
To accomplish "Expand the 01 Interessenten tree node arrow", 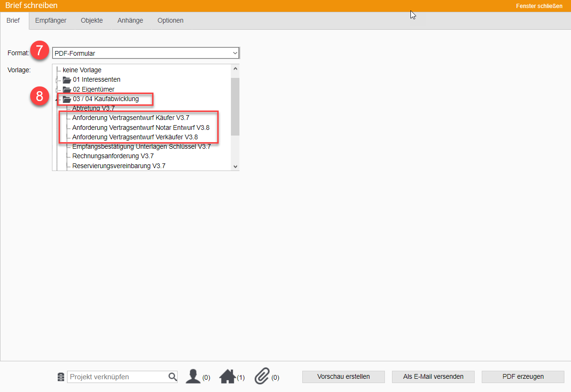I will [x=57, y=80].
